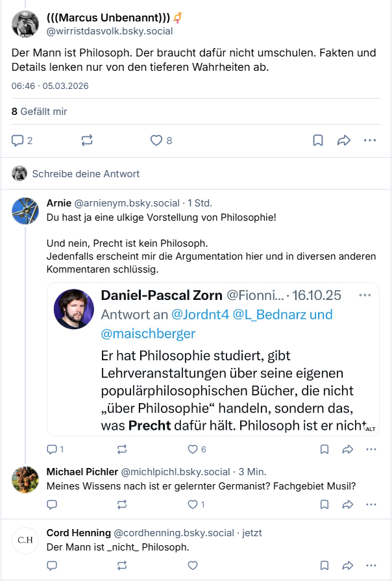Open more options on main post

pos(370,140)
